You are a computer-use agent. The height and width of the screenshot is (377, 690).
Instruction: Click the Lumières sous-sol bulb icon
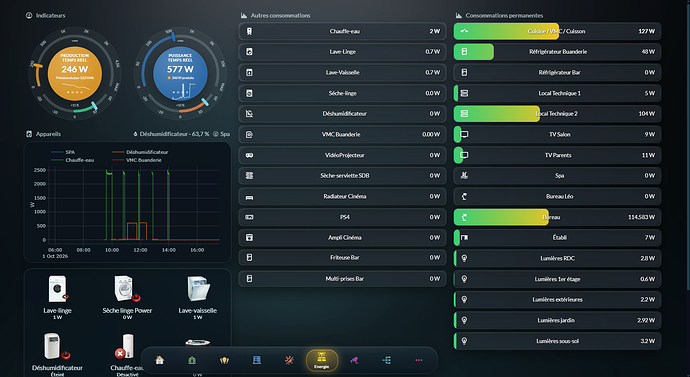click(464, 341)
